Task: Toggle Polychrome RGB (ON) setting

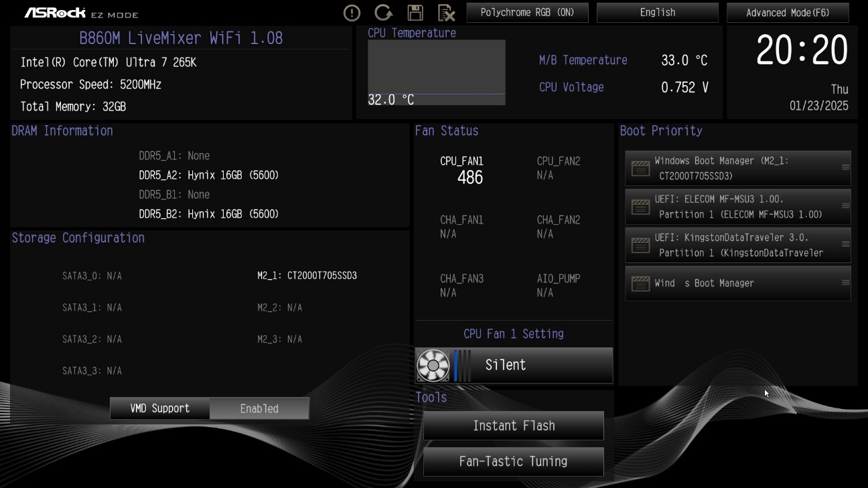Action: [x=527, y=13]
